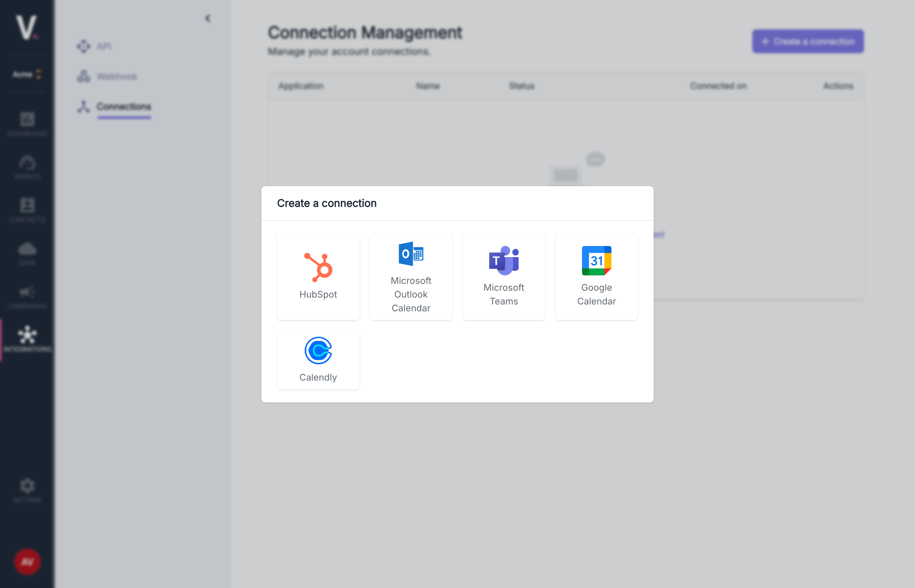Open Settings via the gear icon
The image size is (915, 588).
click(x=27, y=488)
